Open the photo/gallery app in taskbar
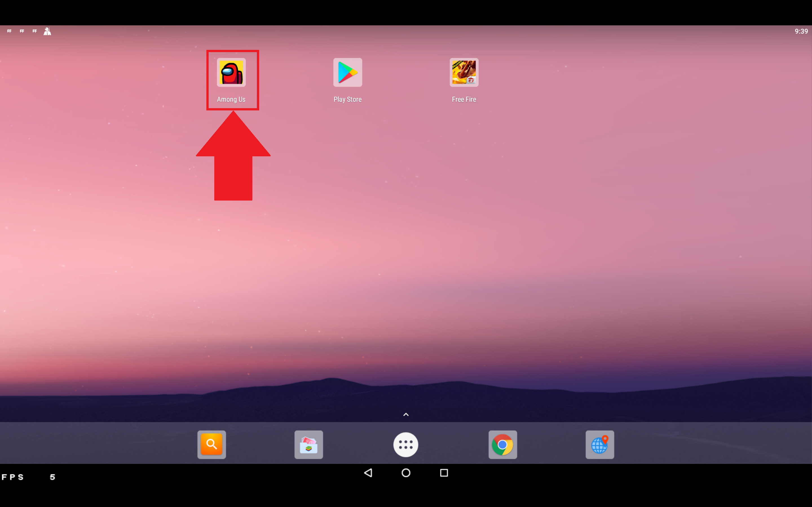The height and width of the screenshot is (507, 812). (309, 444)
